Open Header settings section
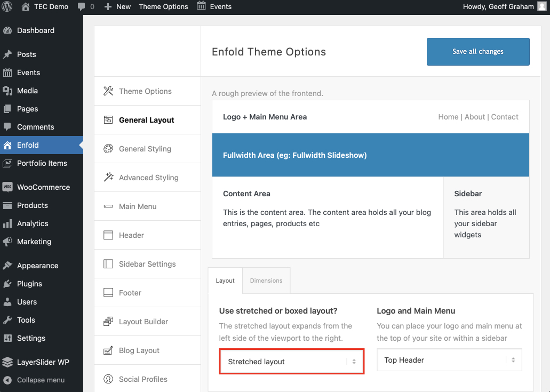 [x=148, y=235]
